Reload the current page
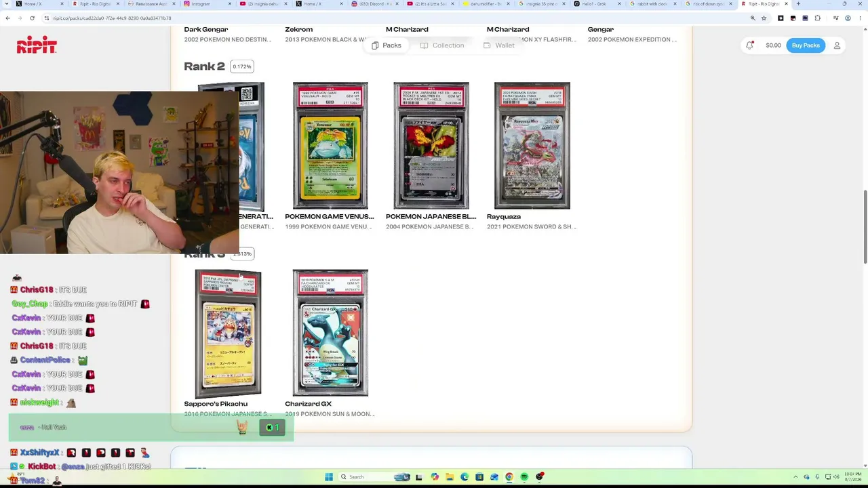This screenshot has width=868, height=488. (x=32, y=18)
